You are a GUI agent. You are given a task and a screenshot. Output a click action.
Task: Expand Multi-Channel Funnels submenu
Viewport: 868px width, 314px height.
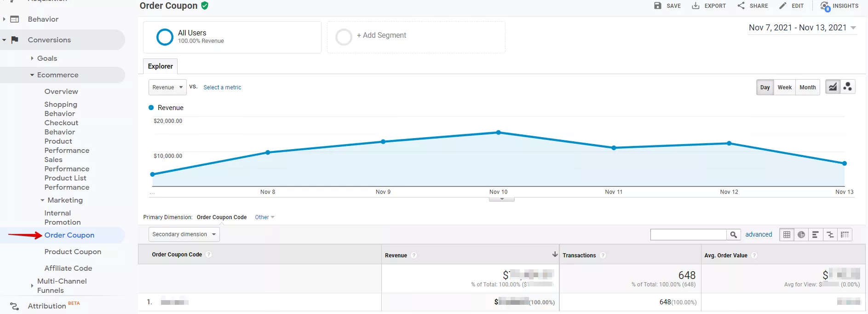coord(32,286)
